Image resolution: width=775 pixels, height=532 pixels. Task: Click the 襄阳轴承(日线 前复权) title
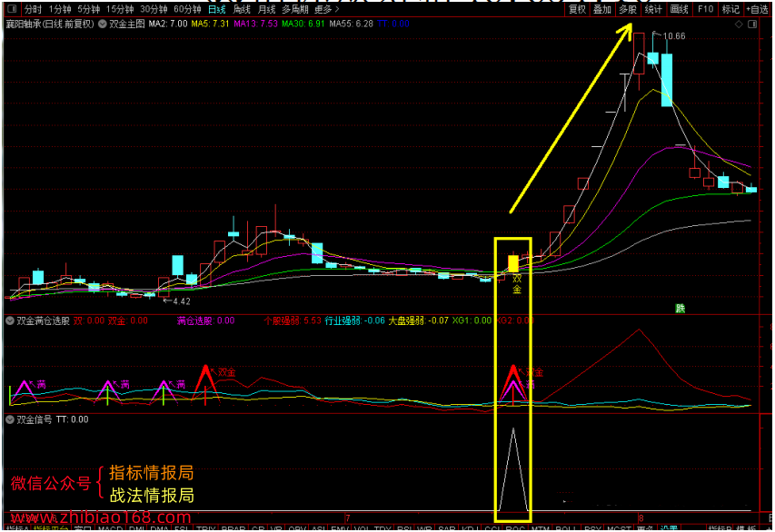click(x=50, y=24)
